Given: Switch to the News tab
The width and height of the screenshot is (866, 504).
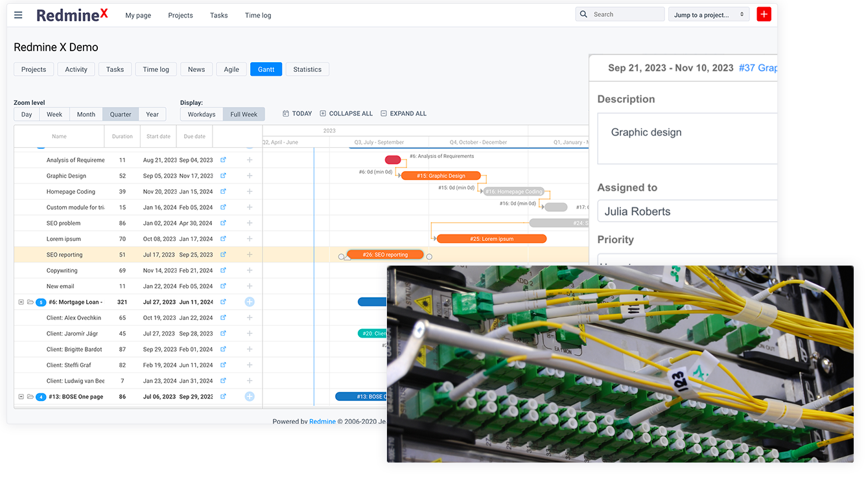Looking at the screenshot, I should [x=196, y=69].
